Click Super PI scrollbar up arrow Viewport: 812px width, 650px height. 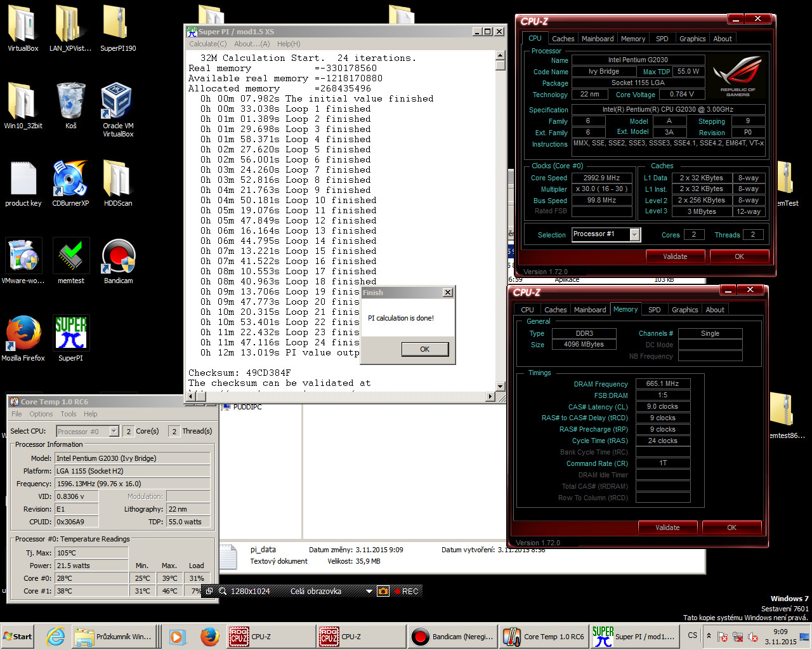coord(500,55)
